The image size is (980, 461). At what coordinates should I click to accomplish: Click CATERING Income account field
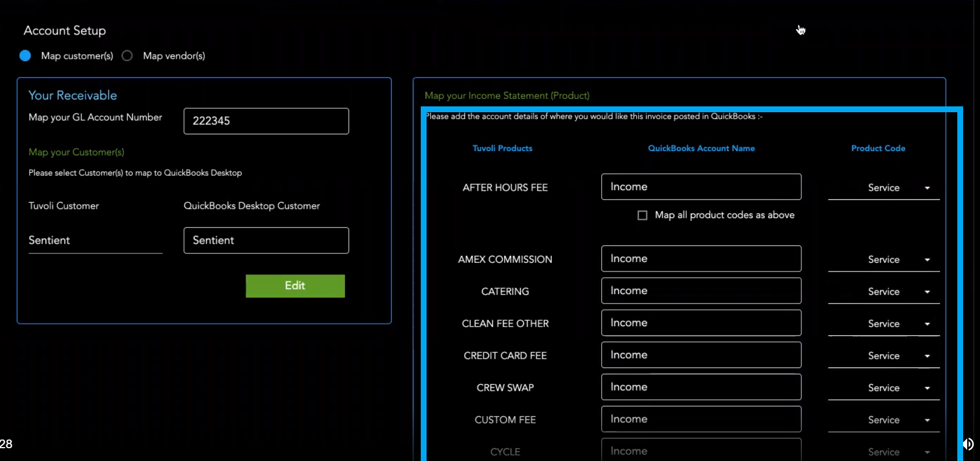(x=701, y=291)
